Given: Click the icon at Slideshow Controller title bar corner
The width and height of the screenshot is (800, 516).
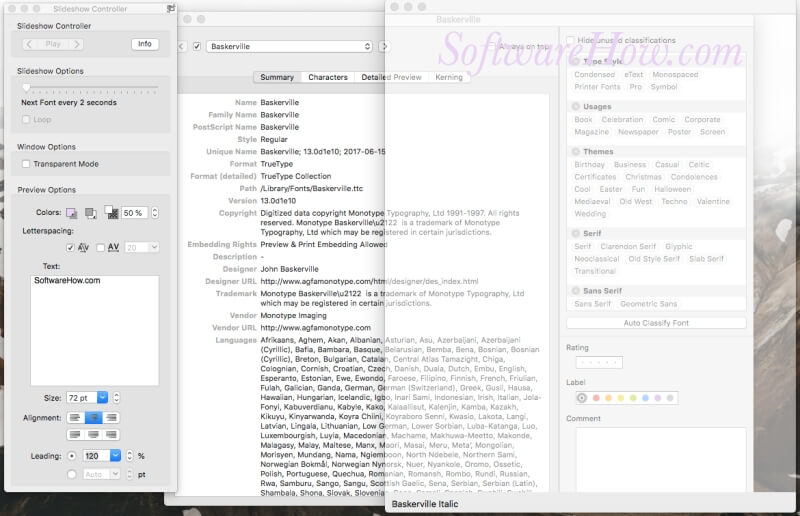Looking at the screenshot, I should (171, 8).
